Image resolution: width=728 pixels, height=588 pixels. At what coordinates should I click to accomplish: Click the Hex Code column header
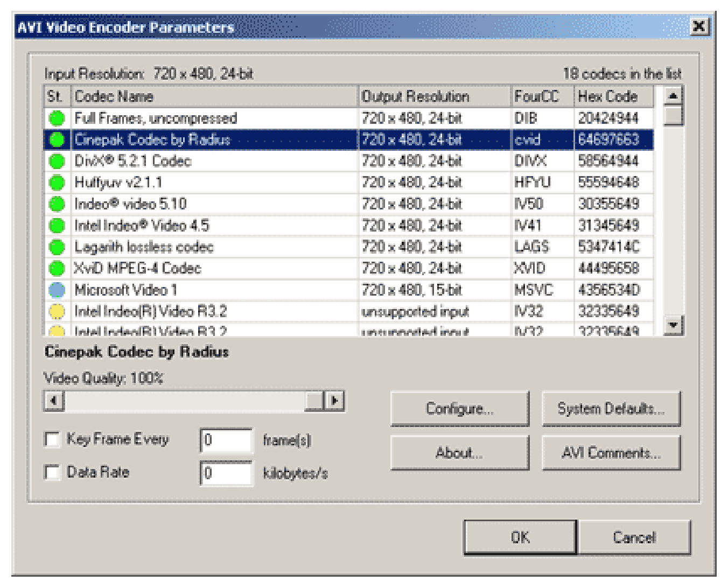click(x=614, y=96)
